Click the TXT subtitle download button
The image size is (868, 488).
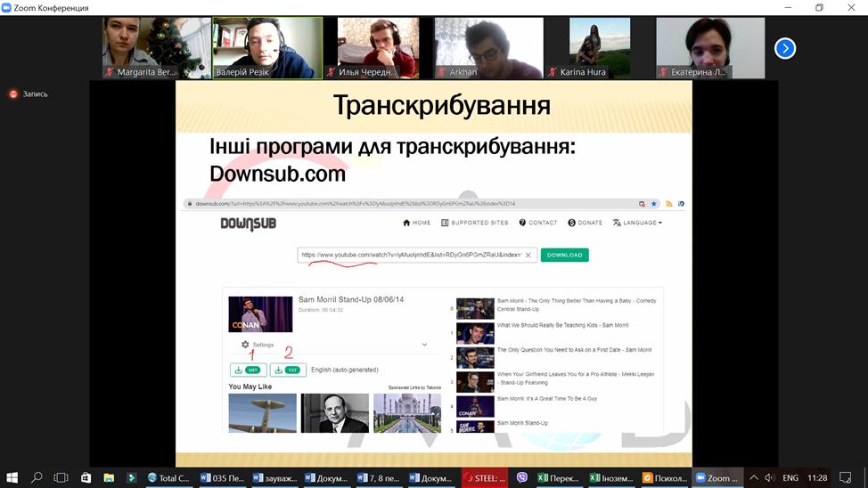[288, 370]
